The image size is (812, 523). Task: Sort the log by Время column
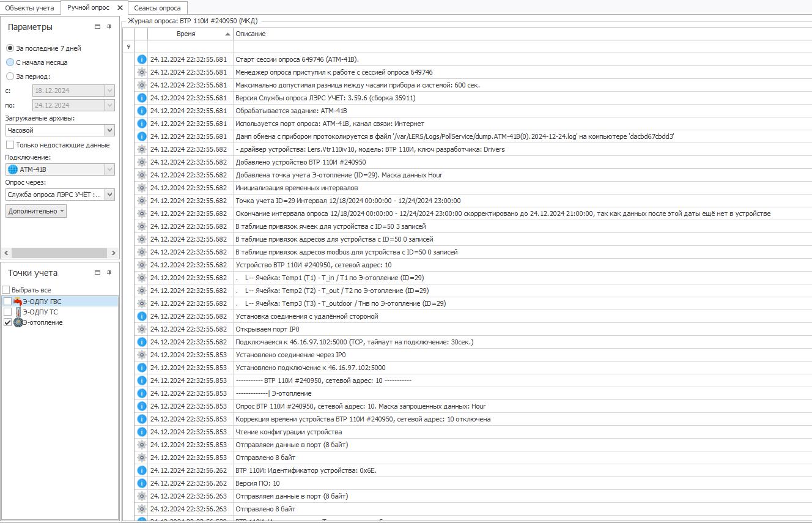[x=190, y=34]
